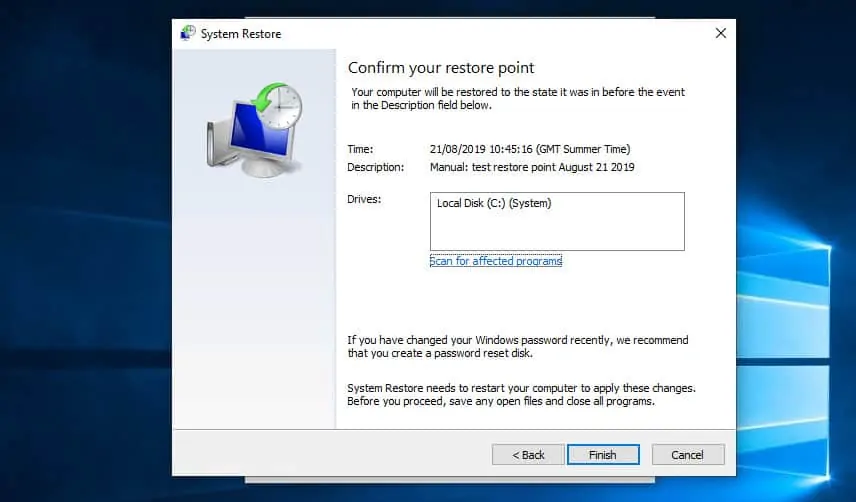Click the 'Your computer will be restored' explanation text
The height and width of the screenshot is (502, 856).
pos(518,98)
